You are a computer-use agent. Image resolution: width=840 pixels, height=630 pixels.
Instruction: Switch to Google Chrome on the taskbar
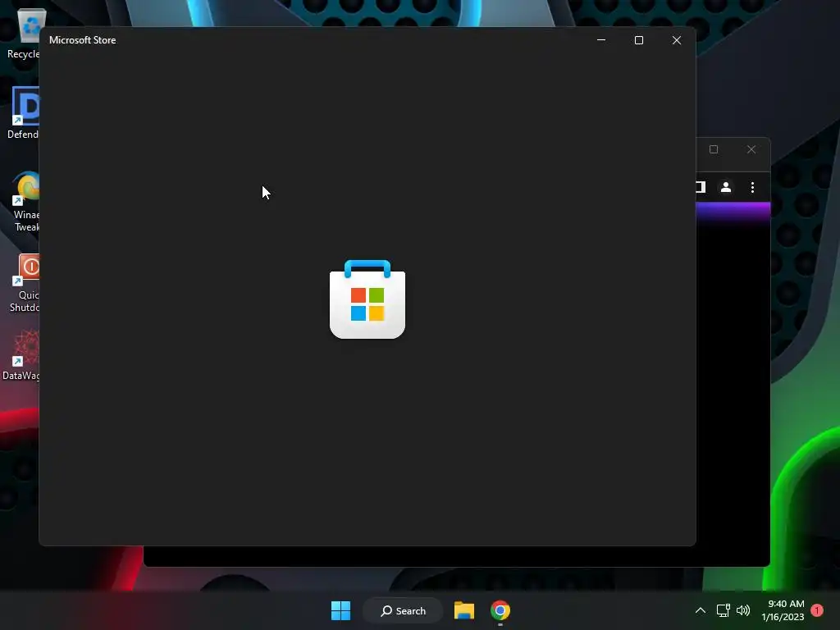pyautogui.click(x=500, y=610)
